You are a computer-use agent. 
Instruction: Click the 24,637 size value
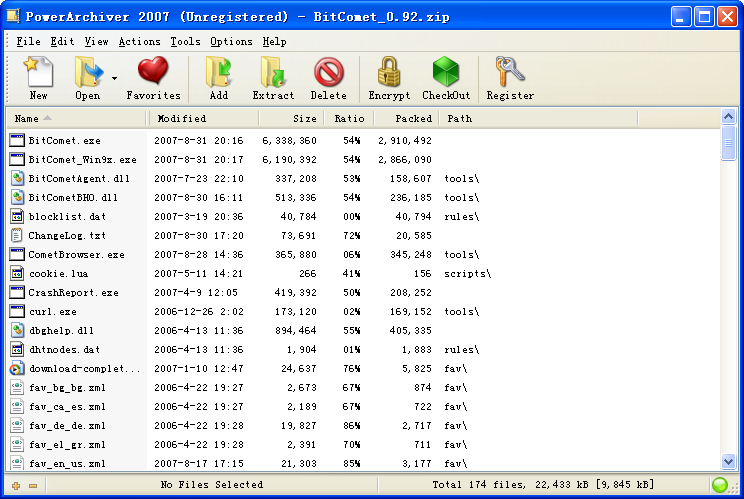299,369
